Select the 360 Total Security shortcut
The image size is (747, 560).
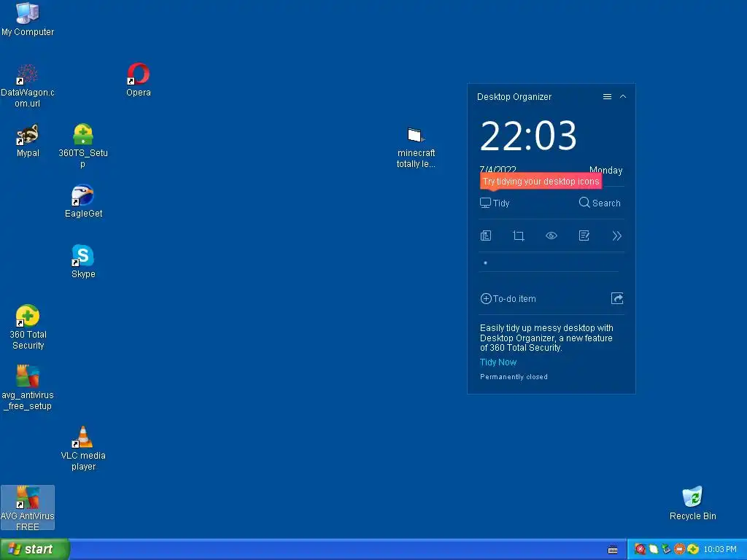[x=28, y=327]
